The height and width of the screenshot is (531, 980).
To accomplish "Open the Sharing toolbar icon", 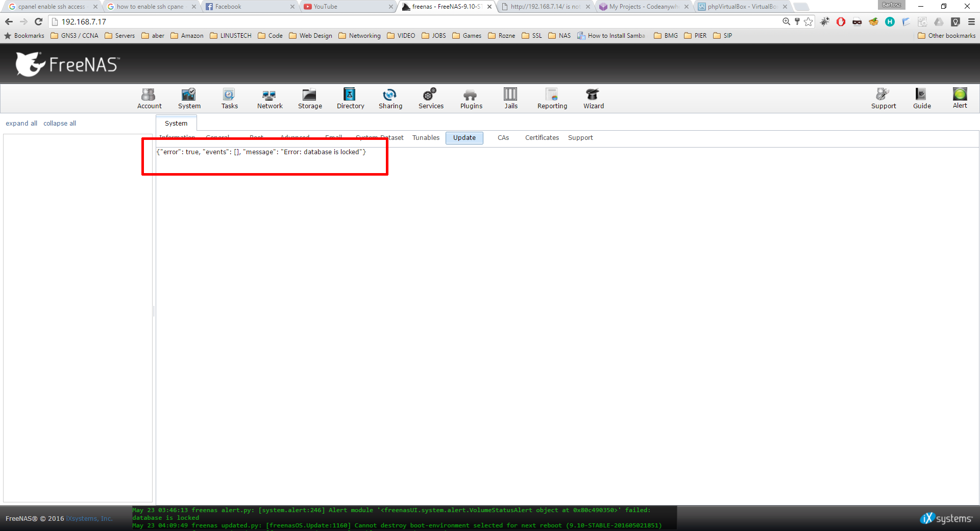I will pos(390,99).
